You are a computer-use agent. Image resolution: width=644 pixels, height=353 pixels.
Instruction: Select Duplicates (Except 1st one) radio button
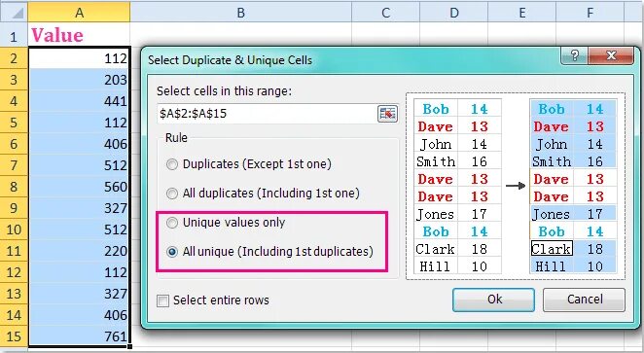tap(172, 164)
